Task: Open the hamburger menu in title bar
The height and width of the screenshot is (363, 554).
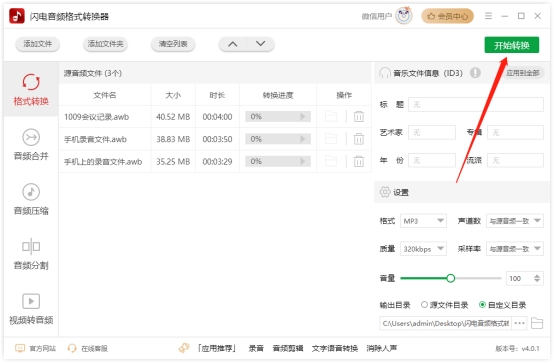Action: click(488, 16)
